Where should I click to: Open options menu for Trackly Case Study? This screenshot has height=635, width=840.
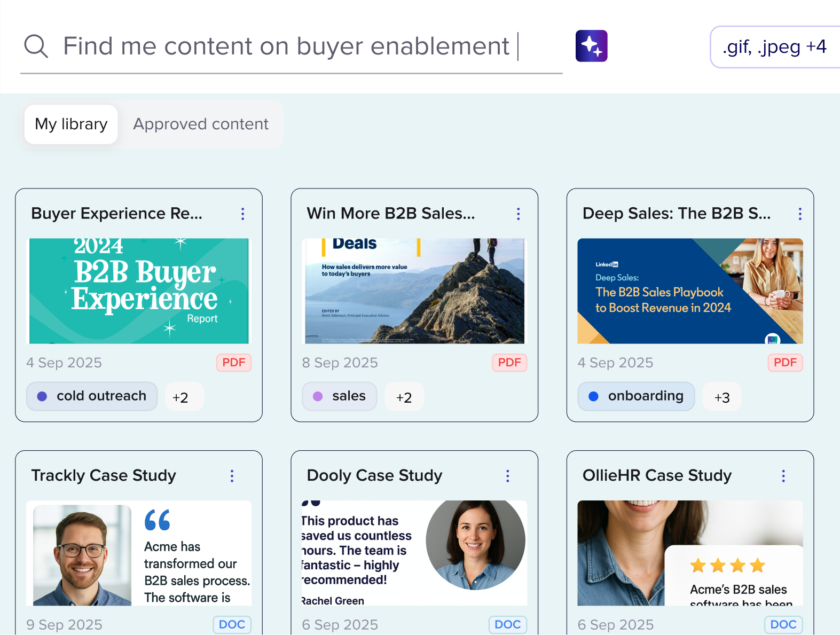(x=232, y=476)
